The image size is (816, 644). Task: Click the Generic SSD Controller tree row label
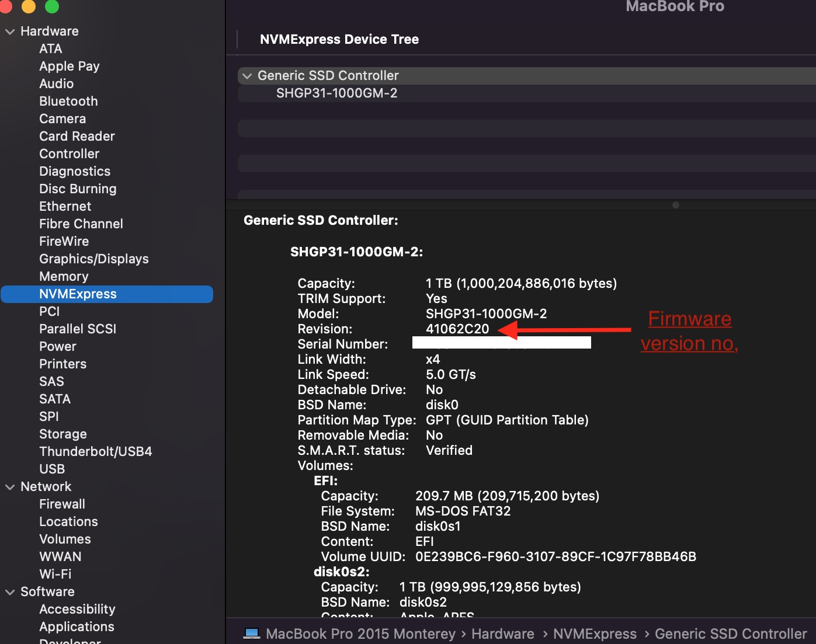click(328, 76)
